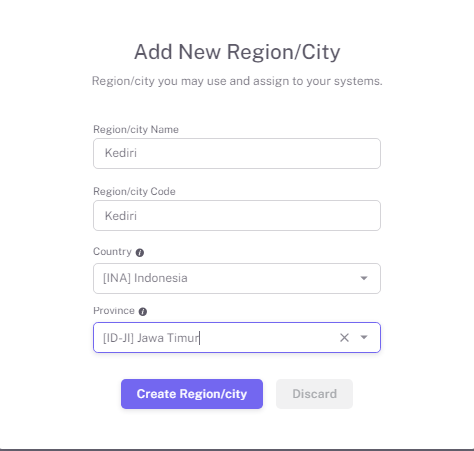Cancel using the Discard button

coord(314,394)
